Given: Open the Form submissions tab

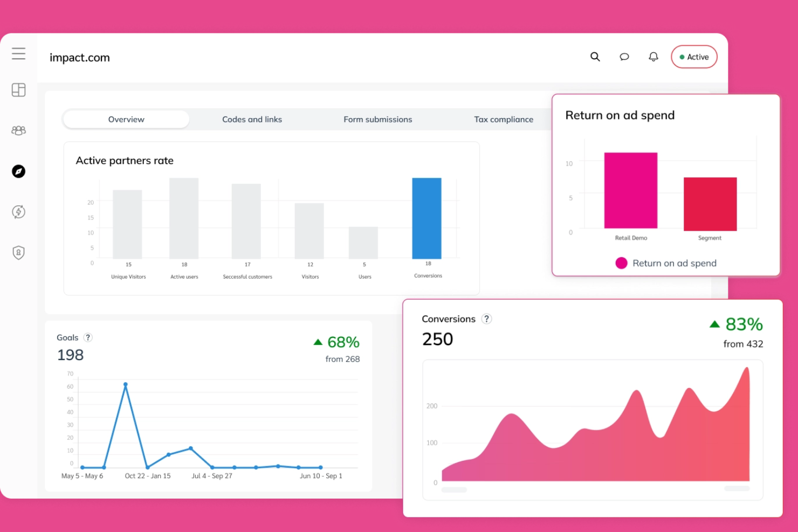Looking at the screenshot, I should [378, 119].
